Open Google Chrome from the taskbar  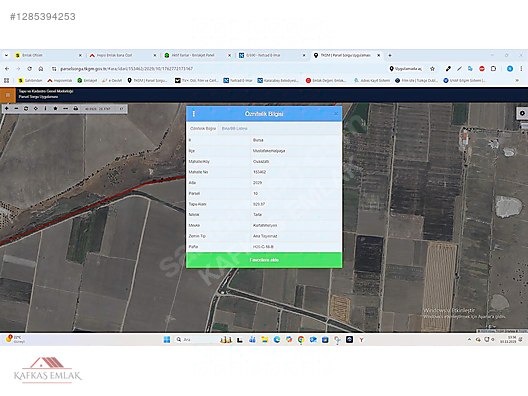tap(301, 340)
